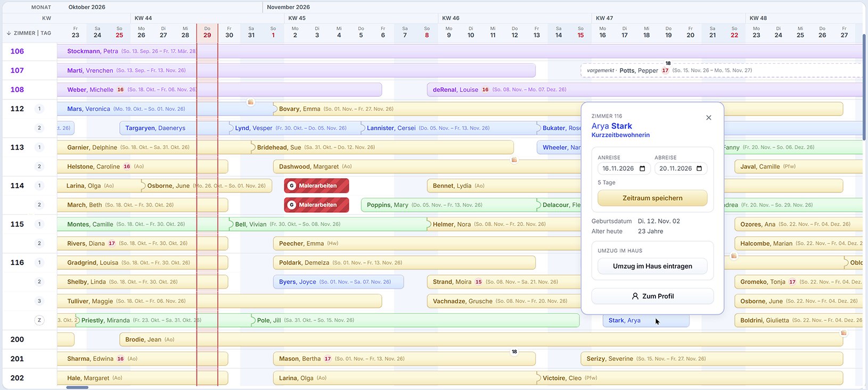Close the Arya Stark details popup
This screenshot has width=868, height=390.
[x=708, y=118]
